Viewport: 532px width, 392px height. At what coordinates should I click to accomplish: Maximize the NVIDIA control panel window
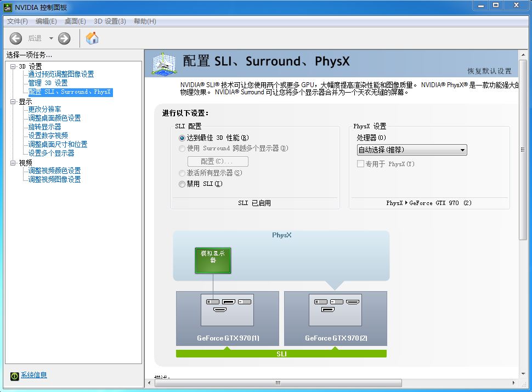coord(496,5)
